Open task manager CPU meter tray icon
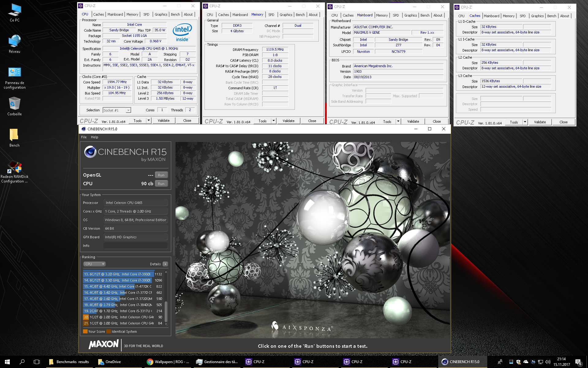Screen dimensions: 588x368 [x=511, y=362]
